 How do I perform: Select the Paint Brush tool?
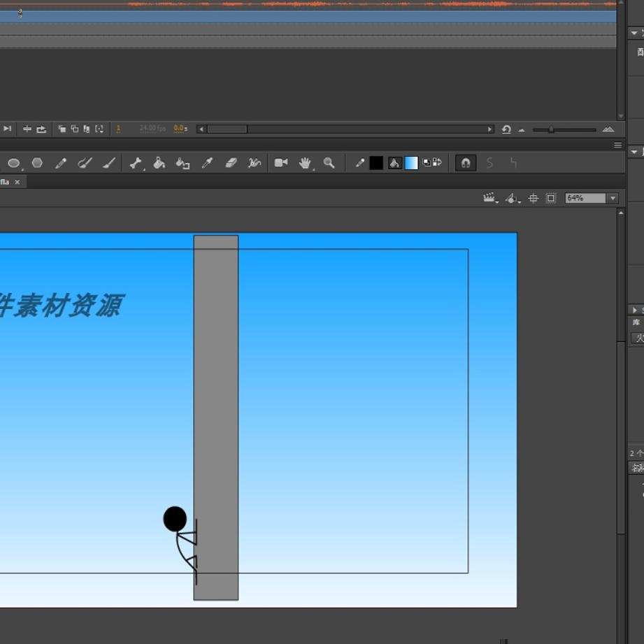(109, 163)
